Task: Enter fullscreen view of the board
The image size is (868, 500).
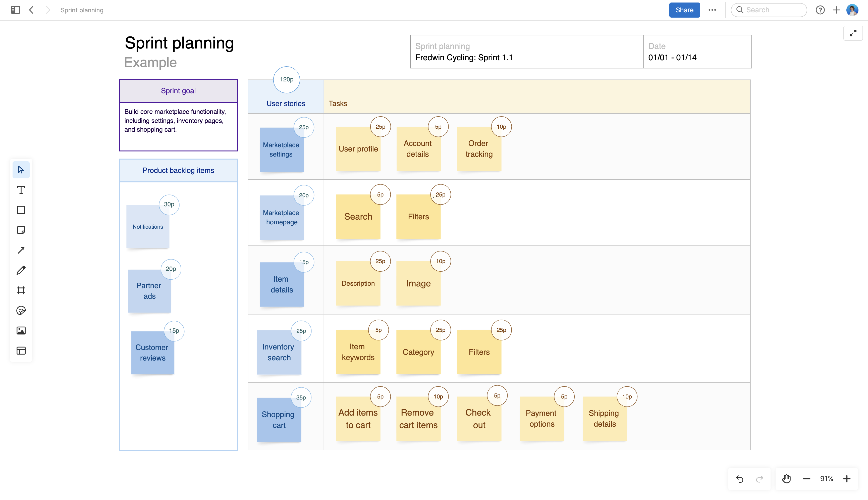Action: 853,33
